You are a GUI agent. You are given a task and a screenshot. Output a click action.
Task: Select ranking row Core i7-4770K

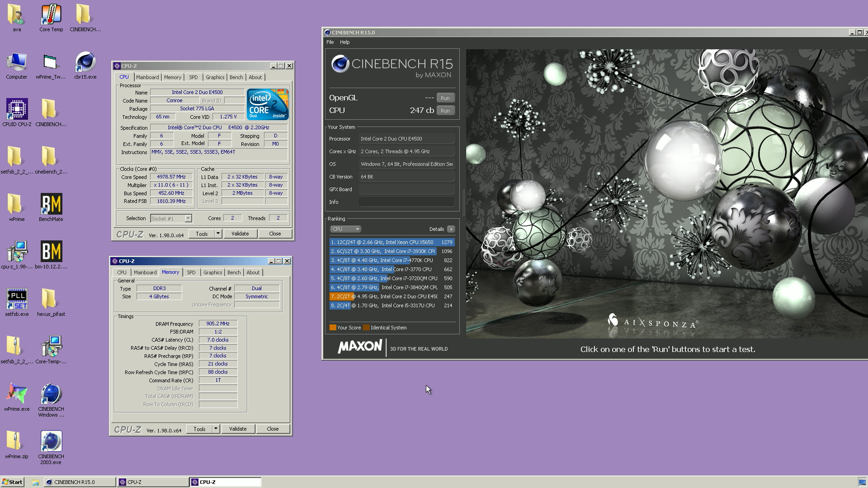(x=392, y=260)
